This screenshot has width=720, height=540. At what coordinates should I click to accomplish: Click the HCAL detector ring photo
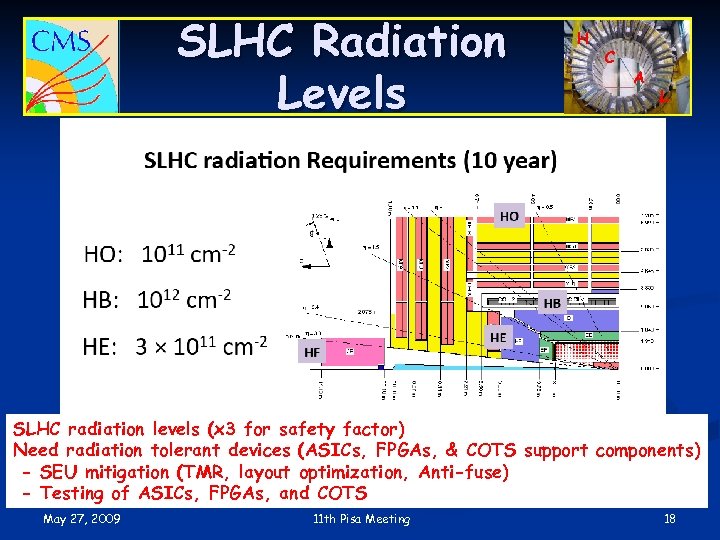pyautogui.click(x=627, y=67)
